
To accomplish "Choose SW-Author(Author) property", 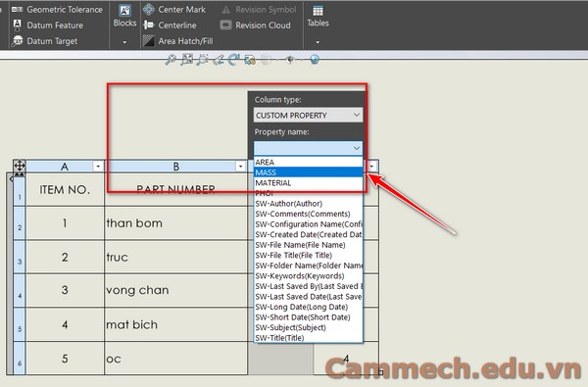I will [309, 204].
